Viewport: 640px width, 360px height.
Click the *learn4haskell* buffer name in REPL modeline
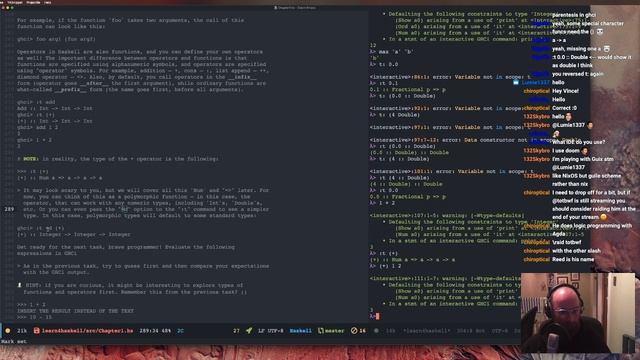[427, 331]
